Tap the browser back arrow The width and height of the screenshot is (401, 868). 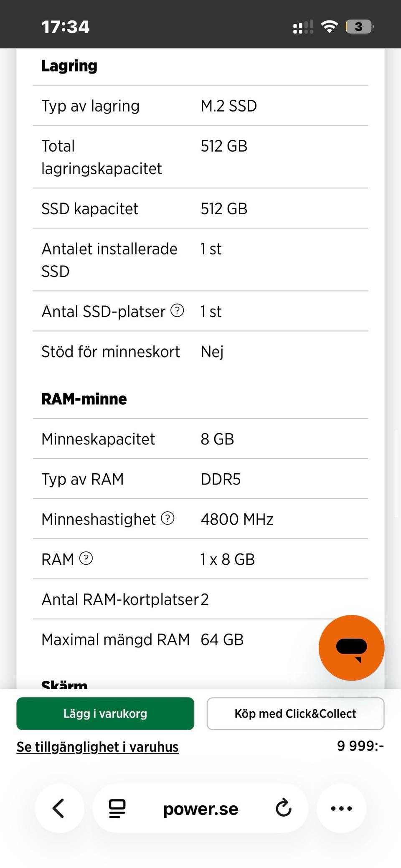click(x=59, y=808)
